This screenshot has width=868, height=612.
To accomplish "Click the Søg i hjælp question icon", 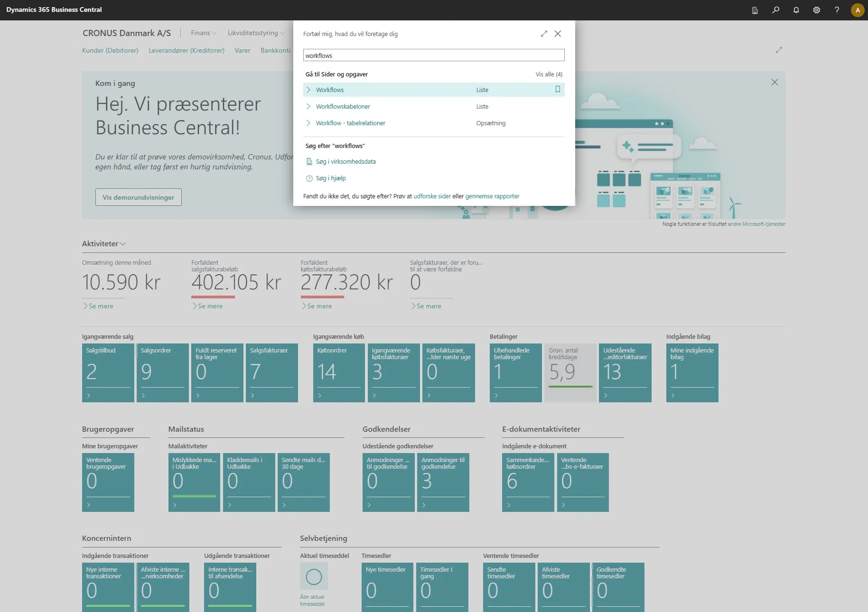I will point(309,178).
